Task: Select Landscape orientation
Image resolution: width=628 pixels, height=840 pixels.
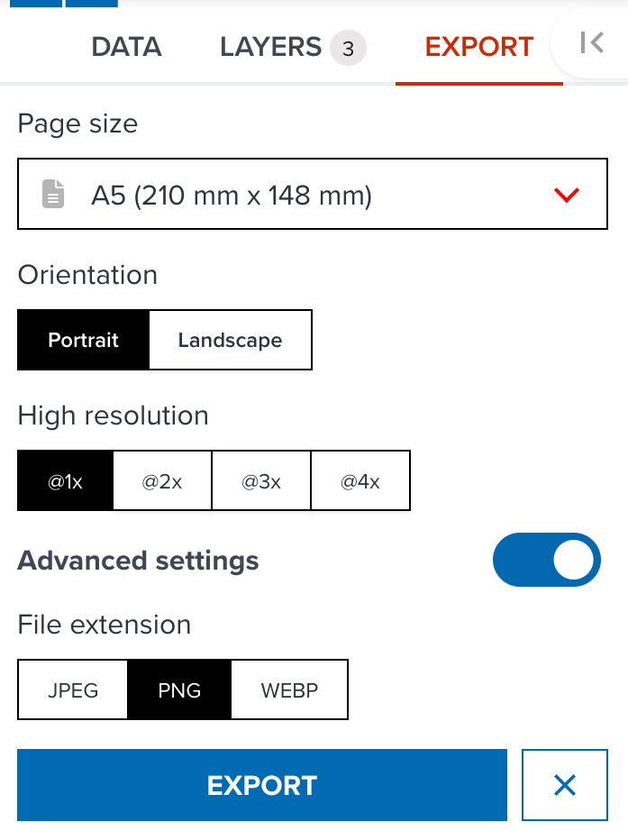Action: pos(230,340)
